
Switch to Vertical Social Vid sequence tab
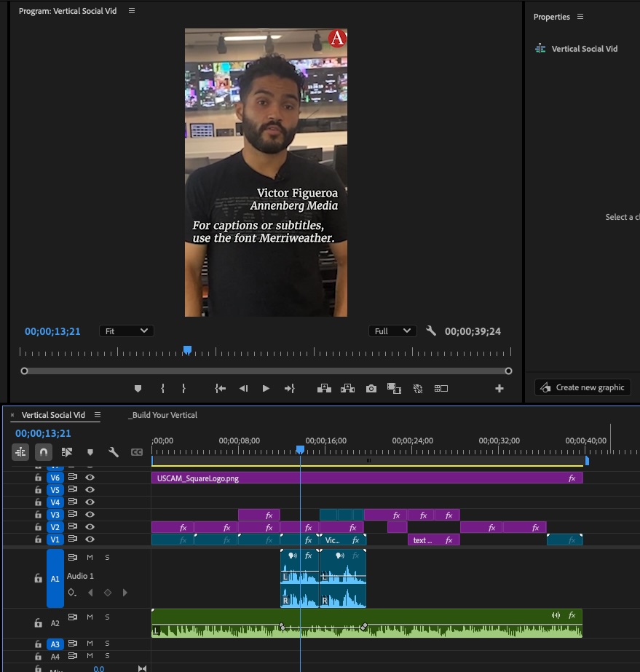click(x=53, y=415)
